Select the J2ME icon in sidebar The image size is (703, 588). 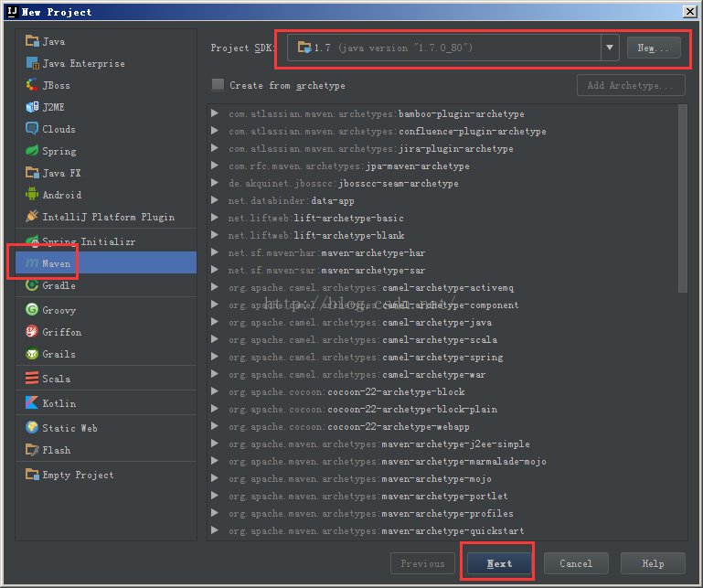point(32,107)
